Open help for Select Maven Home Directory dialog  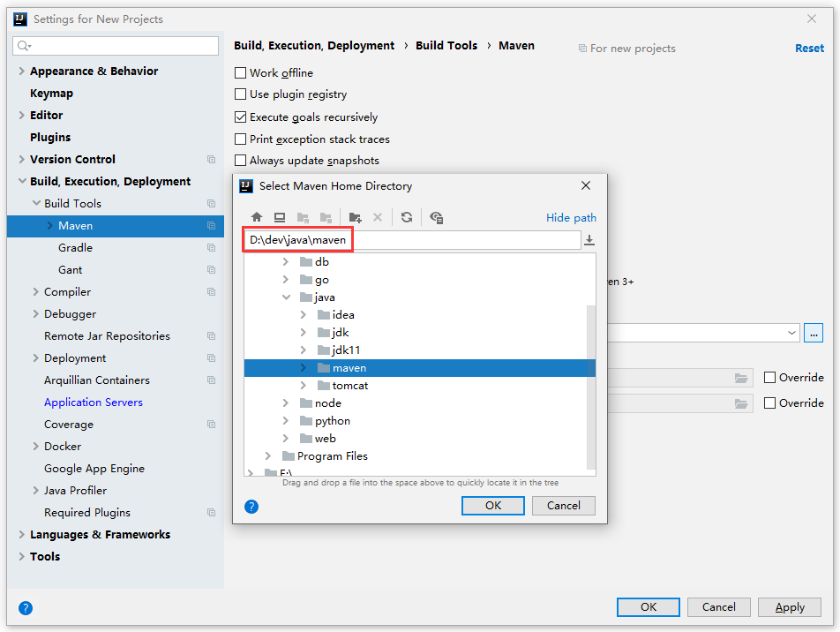coord(251,507)
